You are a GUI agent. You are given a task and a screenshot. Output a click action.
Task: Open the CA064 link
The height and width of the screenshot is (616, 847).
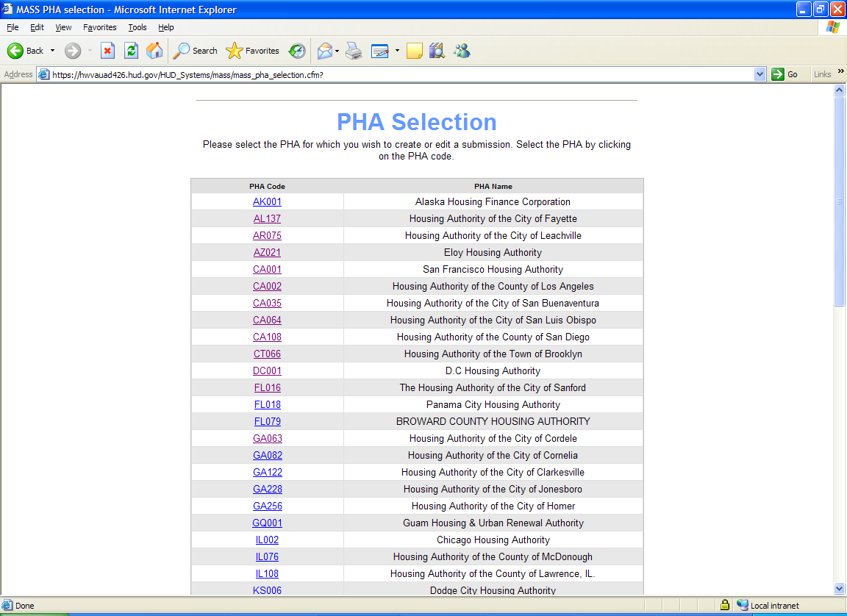click(x=267, y=320)
